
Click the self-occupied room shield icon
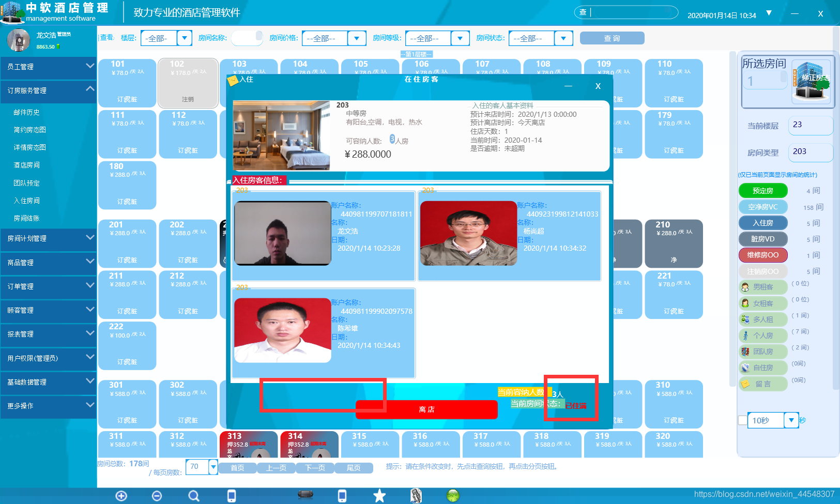[x=745, y=368]
